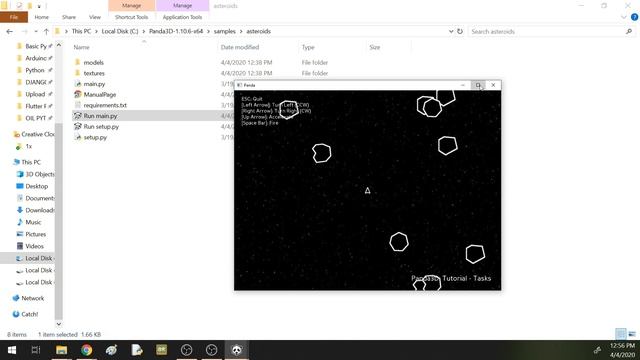Refresh the asteroids folder view
The height and width of the screenshot is (360, 640).
pos(460,31)
